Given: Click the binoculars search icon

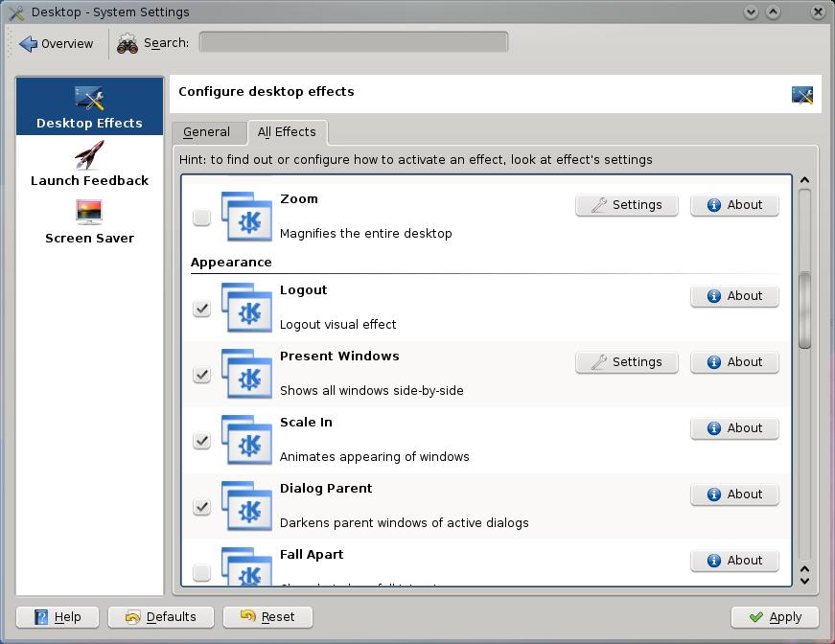Looking at the screenshot, I should tap(128, 43).
